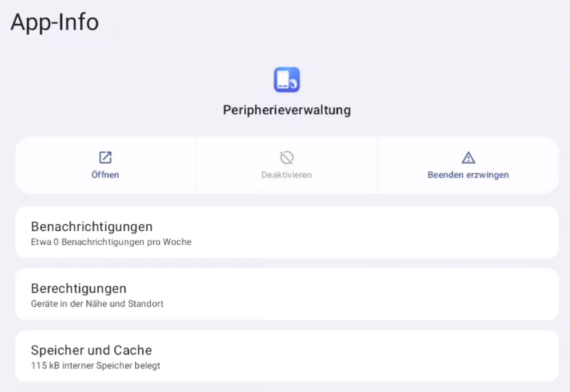Click the App-Info page title
The height and width of the screenshot is (392, 570).
click(55, 22)
